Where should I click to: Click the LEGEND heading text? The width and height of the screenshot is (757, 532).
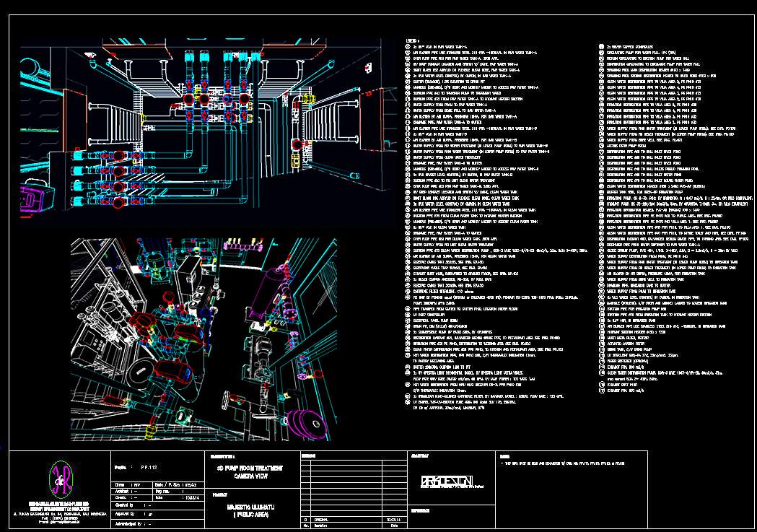click(413, 40)
